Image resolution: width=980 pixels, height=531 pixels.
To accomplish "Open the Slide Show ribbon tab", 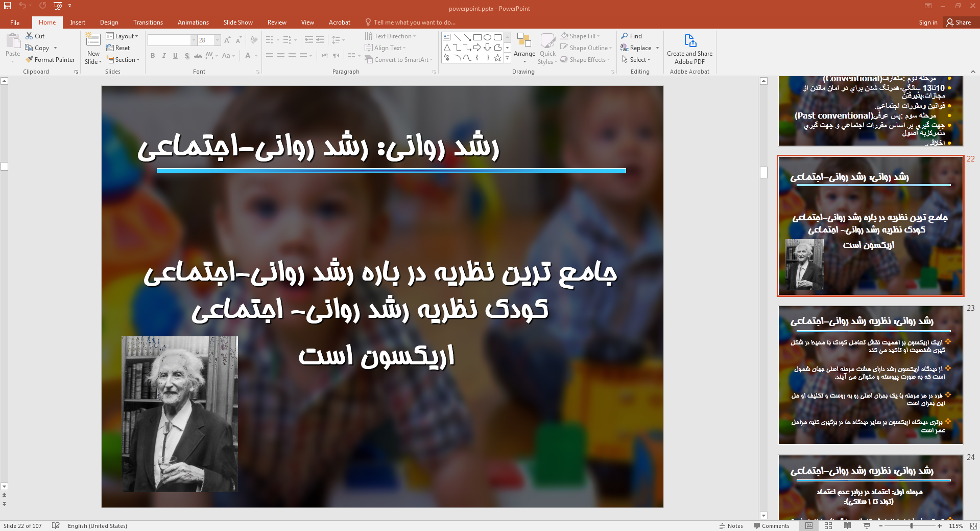I will (238, 22).
